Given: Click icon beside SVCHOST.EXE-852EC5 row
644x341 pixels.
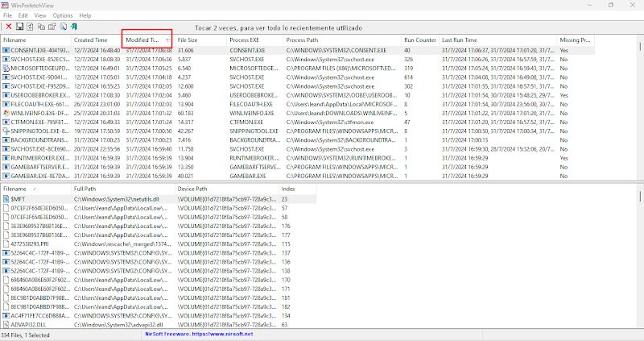Looking at the screenshot, I should point(6,59).
